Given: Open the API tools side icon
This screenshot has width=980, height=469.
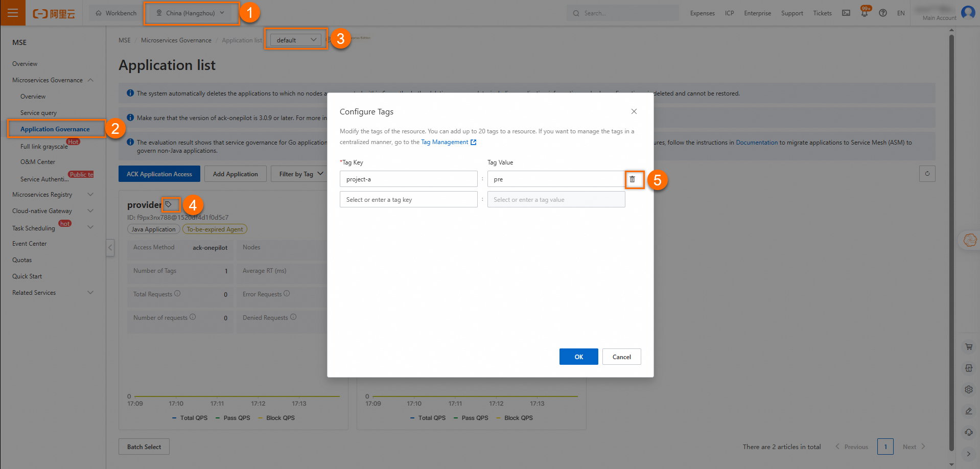Looking at the screenshot, I should tap(969, 368).
